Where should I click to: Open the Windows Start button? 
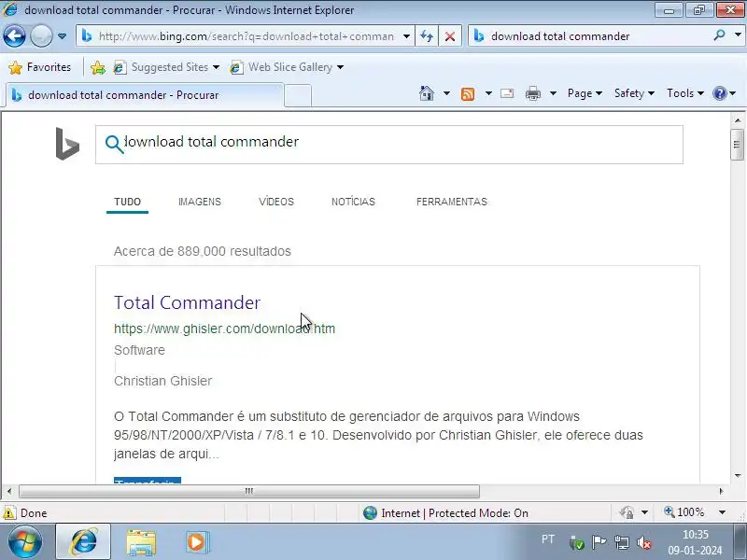click(25, 542)
